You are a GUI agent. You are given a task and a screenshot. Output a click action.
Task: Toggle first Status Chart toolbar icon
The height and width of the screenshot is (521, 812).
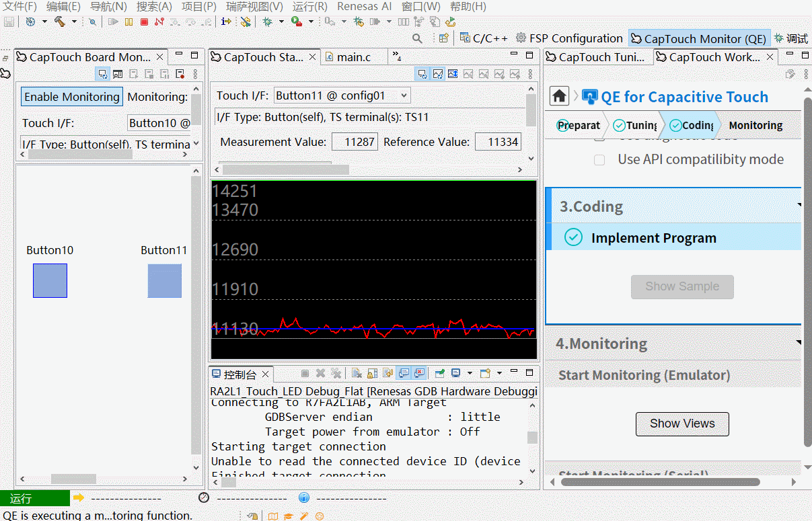coord(422,74)
